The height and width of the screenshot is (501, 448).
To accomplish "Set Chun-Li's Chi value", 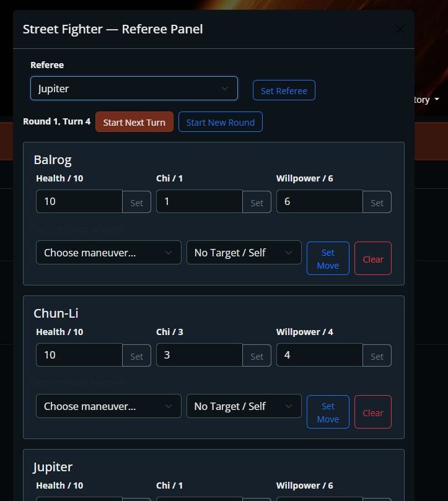I will pyautogui.click(x=257, y=356).
